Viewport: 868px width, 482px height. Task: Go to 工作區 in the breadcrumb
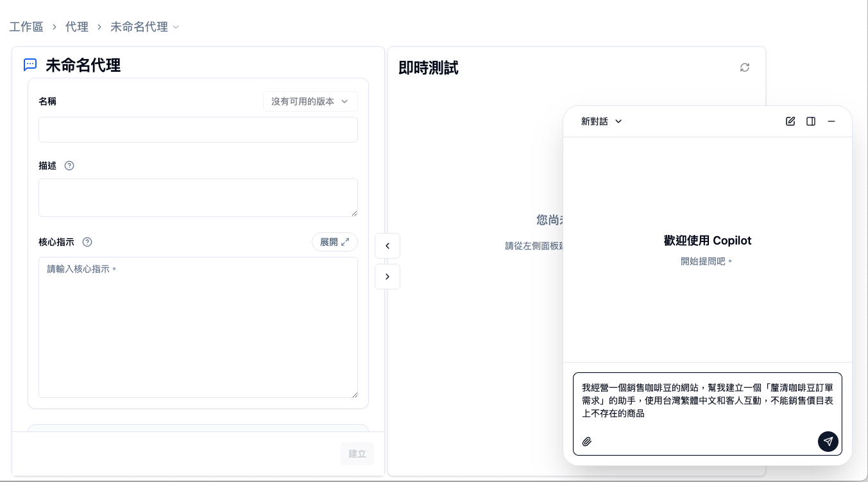[26, 27]
